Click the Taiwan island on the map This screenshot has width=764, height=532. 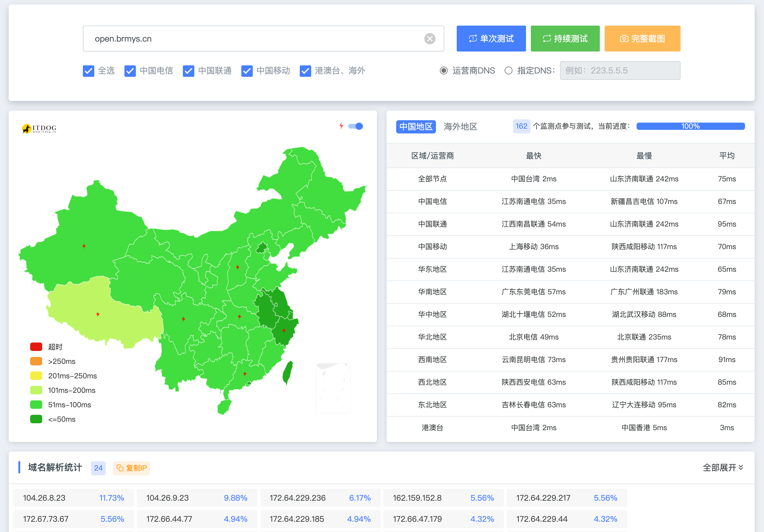(x=287, y=372)
